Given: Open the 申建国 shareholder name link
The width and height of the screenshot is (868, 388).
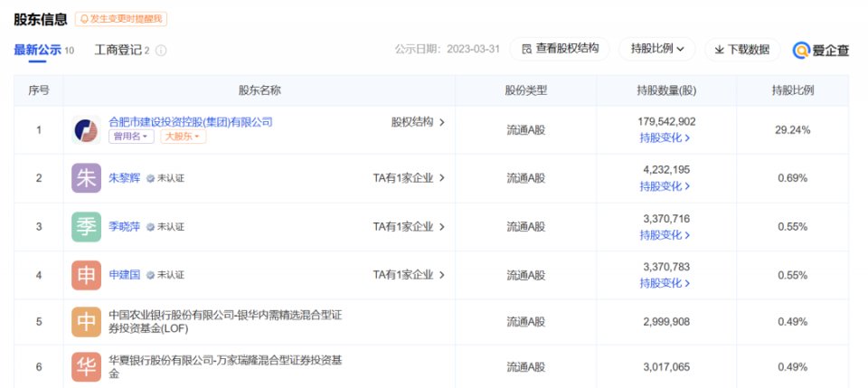Looking at the screenshot, I should tap(125, 275).
